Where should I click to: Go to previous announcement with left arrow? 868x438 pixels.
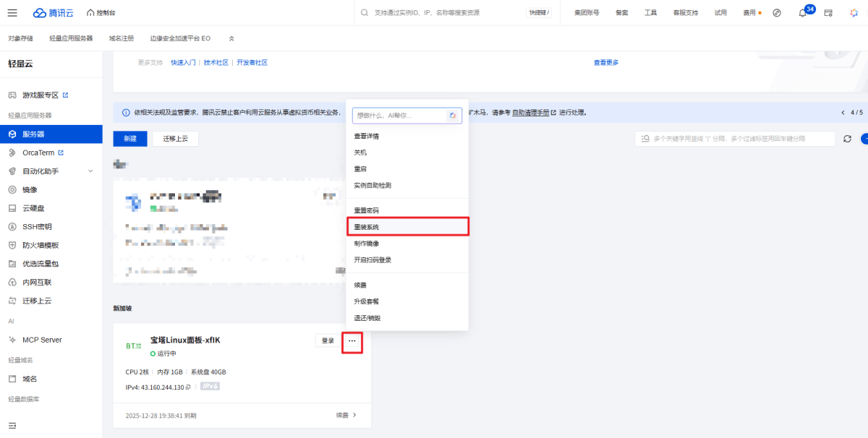tap(843, 113)
